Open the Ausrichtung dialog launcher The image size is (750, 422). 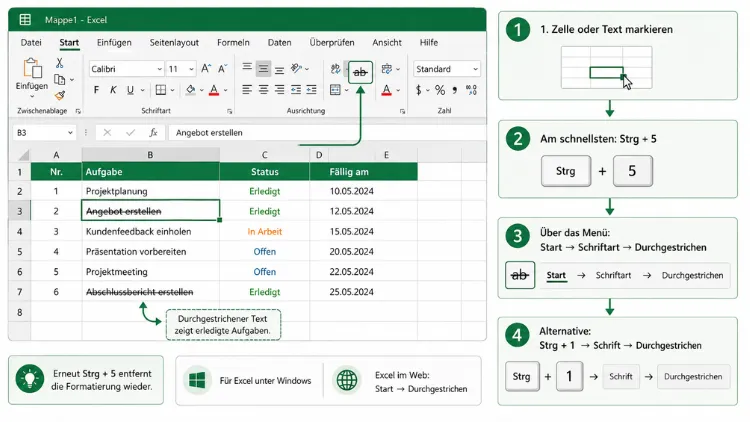(402, 111)
